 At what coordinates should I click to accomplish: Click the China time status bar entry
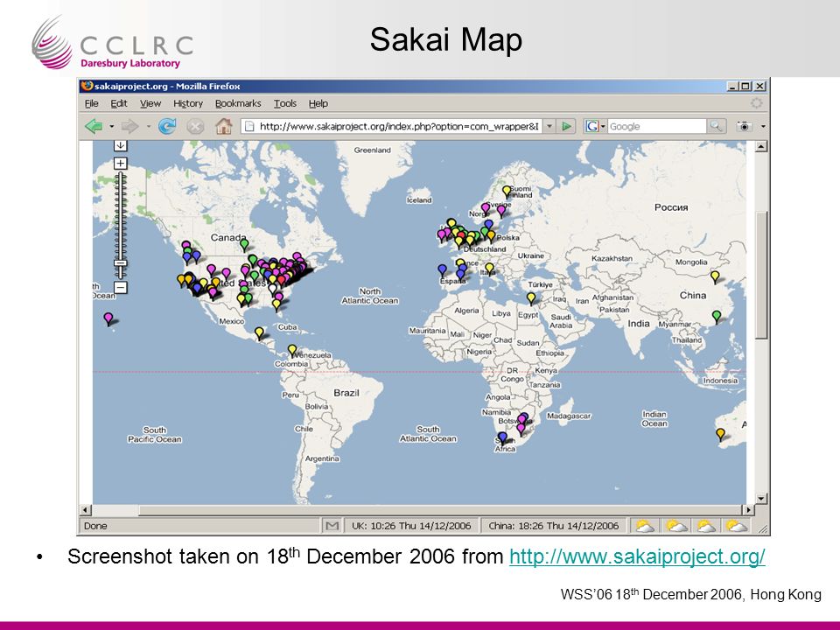click(554, 526)
